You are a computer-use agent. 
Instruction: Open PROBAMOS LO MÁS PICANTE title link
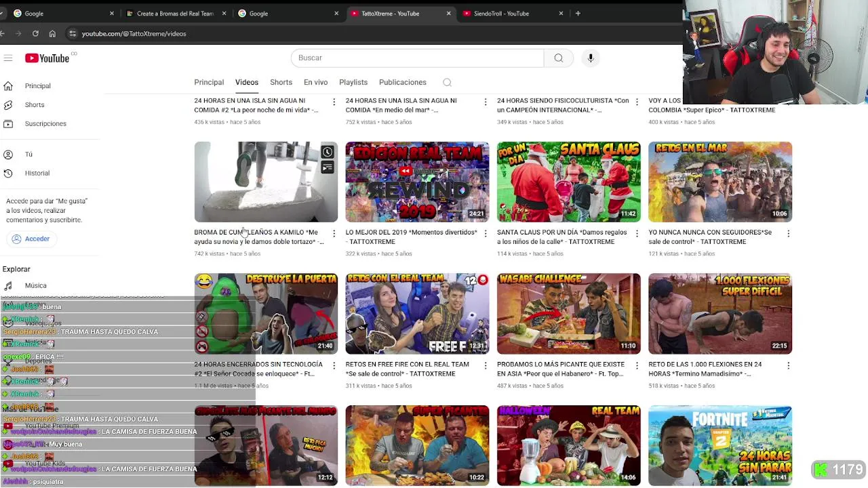pyautogui.click(x=560, y=369)
